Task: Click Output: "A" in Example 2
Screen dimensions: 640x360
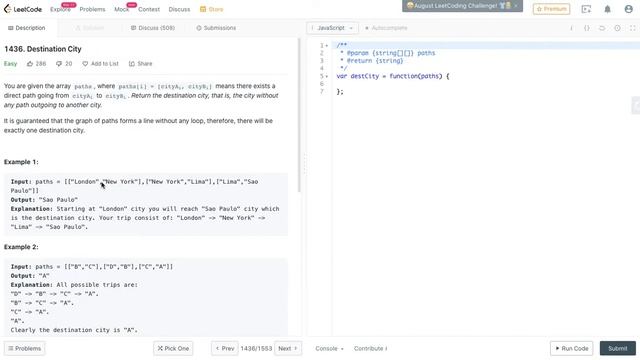Action: pyautogui.click(x=30, y=276)
